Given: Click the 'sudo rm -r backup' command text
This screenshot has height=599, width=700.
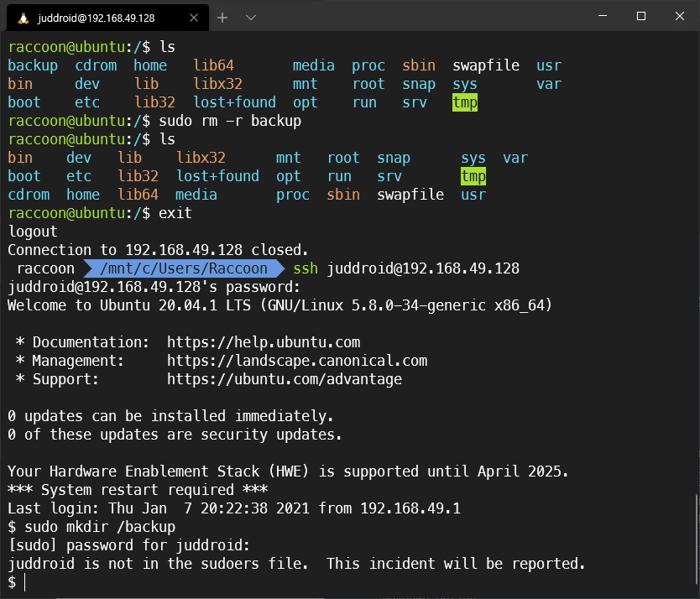Looking at the screenshot, I should click(x=230, y=121).
